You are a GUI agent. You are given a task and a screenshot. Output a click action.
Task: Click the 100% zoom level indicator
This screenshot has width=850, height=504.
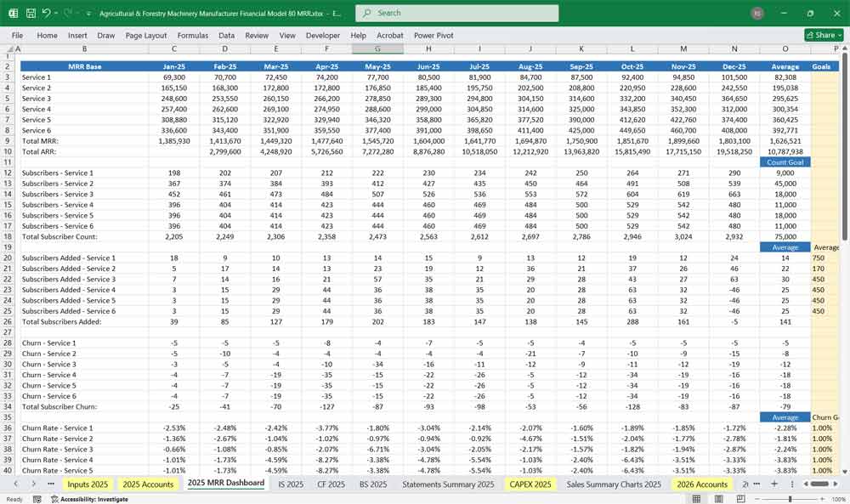click(838, 499)
